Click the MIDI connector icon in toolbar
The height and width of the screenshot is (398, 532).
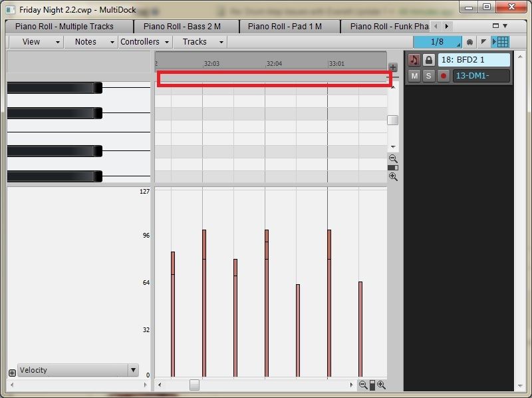pyautogui.click(x=470, y=42)
